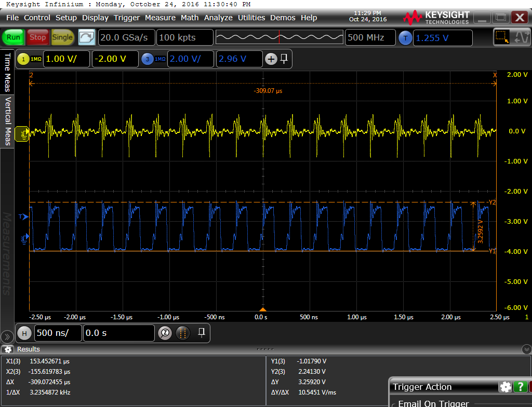Click the auto scale icon next to Single
Image resolution: width=532 pixels, height=407 pixels.
click(x=87, y=37)
